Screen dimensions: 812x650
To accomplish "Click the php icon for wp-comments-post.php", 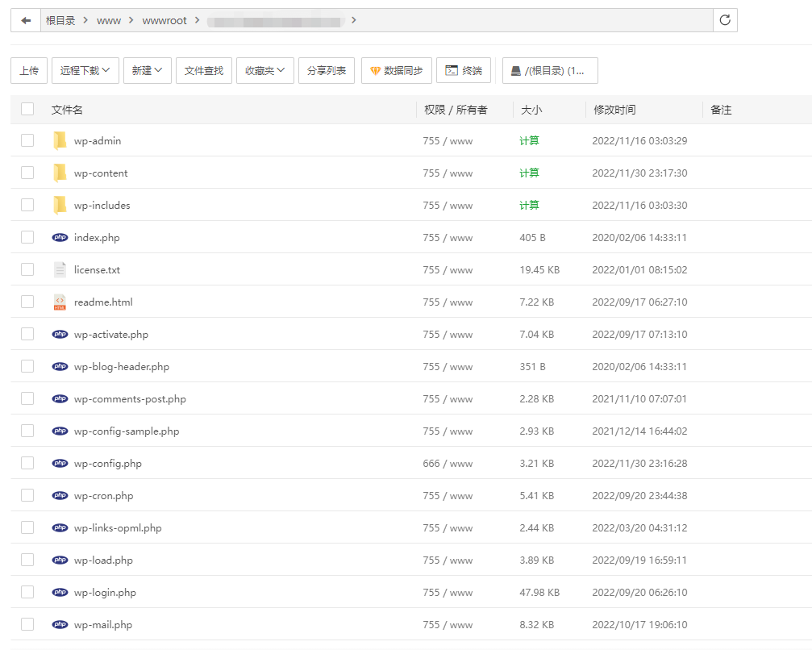I will pos(60,398).
